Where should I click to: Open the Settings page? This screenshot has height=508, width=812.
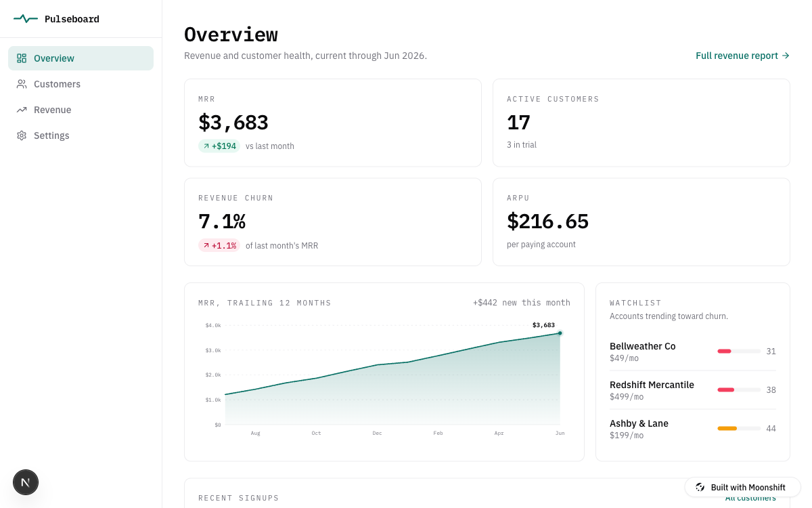click(x=81, y=135)
